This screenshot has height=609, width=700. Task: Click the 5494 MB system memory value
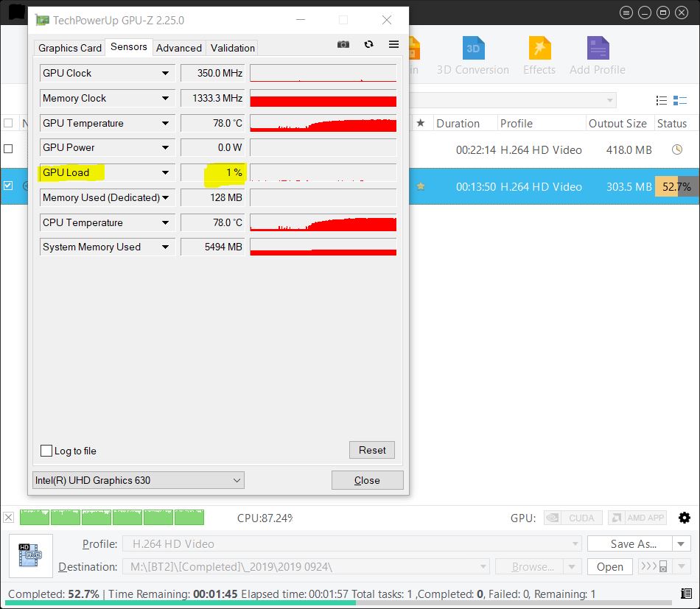click(212, 247)
